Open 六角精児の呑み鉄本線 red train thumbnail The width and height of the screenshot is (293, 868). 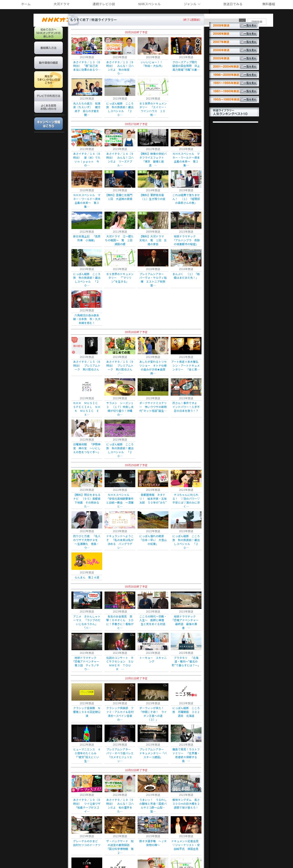click(86, 299)
